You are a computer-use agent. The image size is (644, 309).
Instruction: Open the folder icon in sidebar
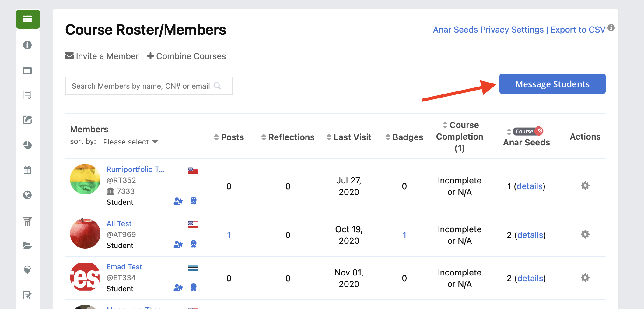(27, 245)
